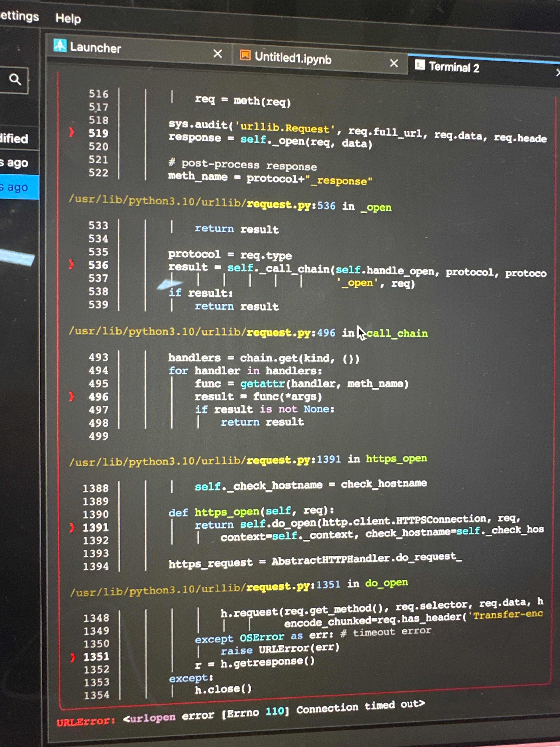Click 'func = getattr(handler, meth_name)' line
The image size is (560, 747).
point(301,384)
